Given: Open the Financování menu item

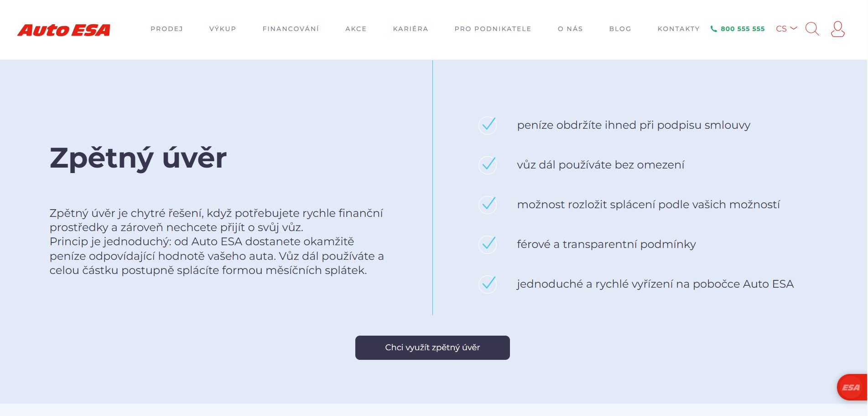Looking at the screenshot, I should coord(291,29).
